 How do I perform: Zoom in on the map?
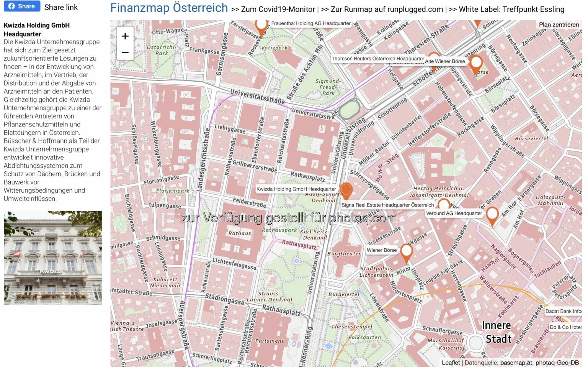point(125,36)
